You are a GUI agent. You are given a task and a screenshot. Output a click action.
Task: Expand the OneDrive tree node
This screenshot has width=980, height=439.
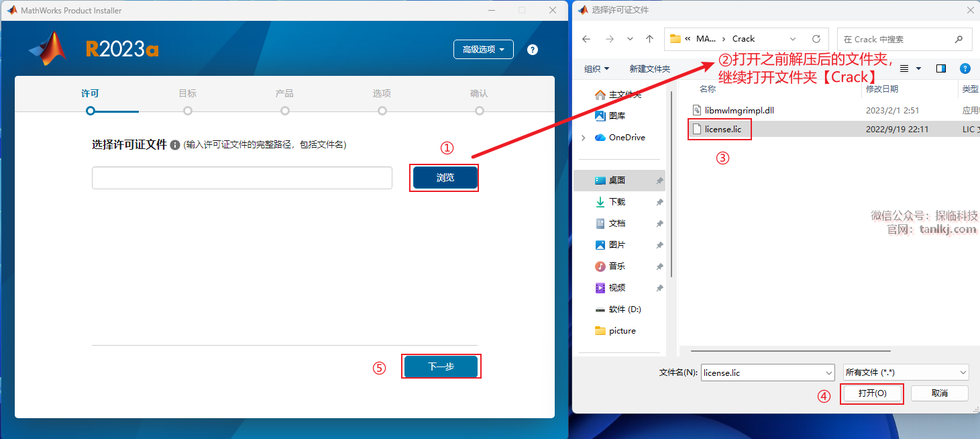pyautogui.click(x=585, y=137)
